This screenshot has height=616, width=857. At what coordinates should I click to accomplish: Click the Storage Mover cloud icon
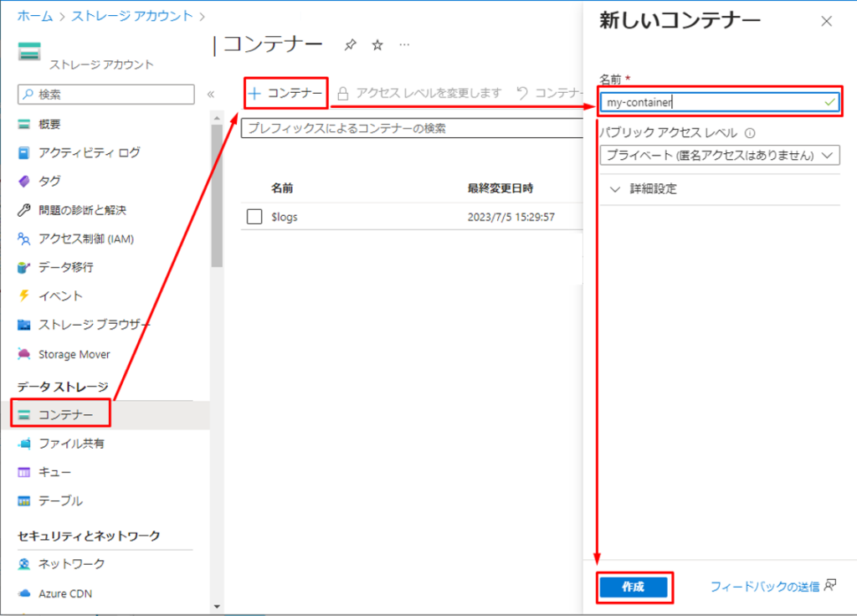click(24, 354)
